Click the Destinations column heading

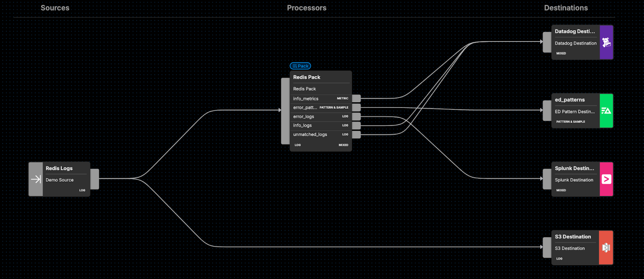566,8
